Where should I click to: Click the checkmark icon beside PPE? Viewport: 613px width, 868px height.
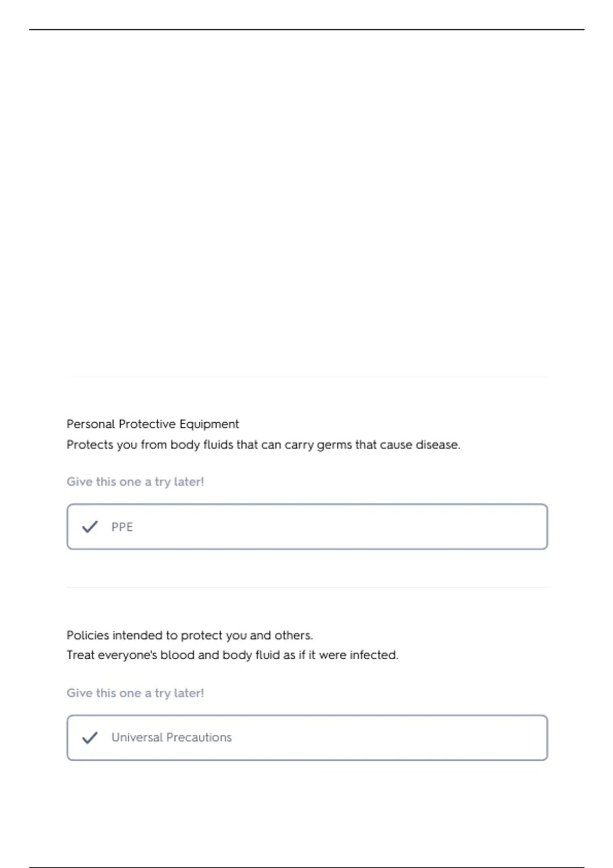90,527
